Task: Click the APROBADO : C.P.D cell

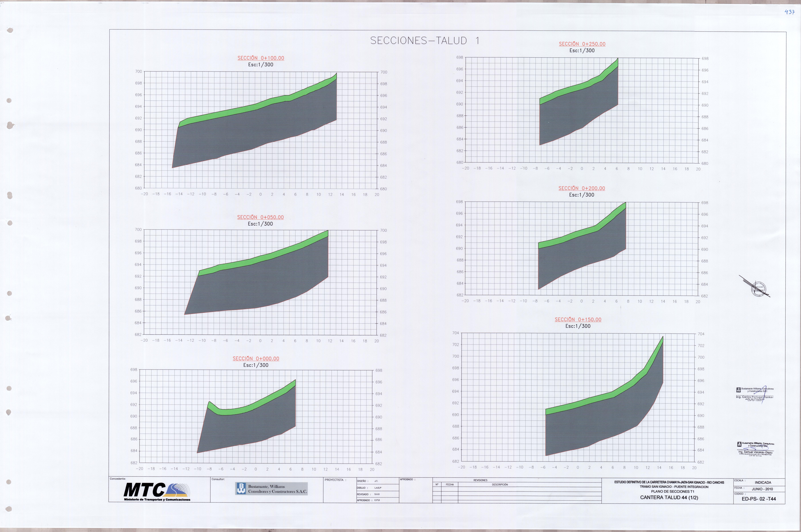Action: click(x=378, y=500)
